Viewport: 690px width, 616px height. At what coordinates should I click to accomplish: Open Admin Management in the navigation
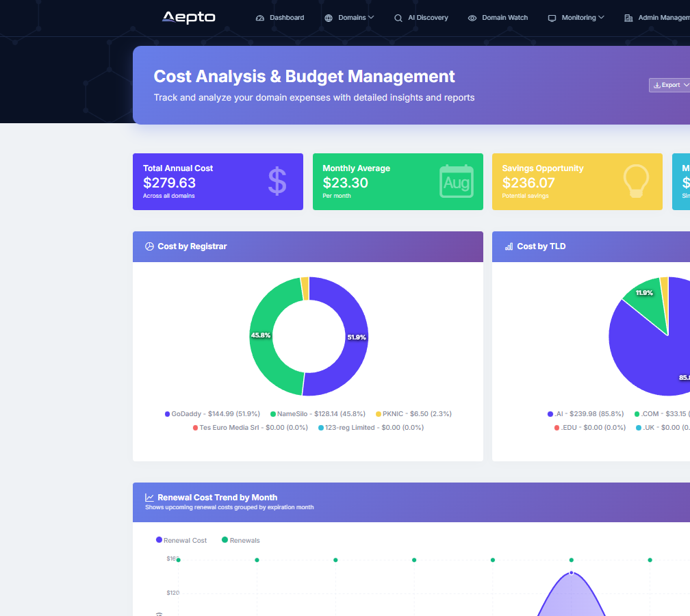tap(657, 18)
